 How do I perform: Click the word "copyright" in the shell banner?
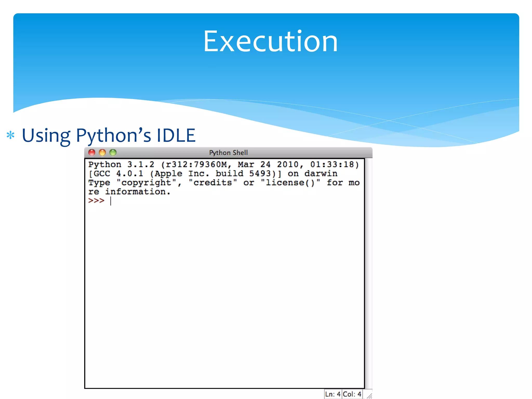coord(146,183)
